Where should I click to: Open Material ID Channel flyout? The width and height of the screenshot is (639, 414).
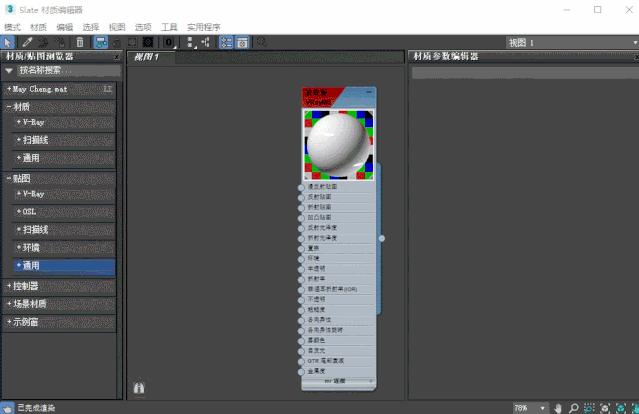[x=169, y=42]
